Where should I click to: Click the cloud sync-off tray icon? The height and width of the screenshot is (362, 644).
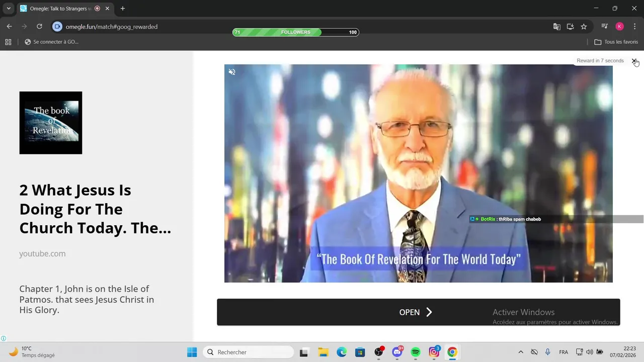pos(534,352)
